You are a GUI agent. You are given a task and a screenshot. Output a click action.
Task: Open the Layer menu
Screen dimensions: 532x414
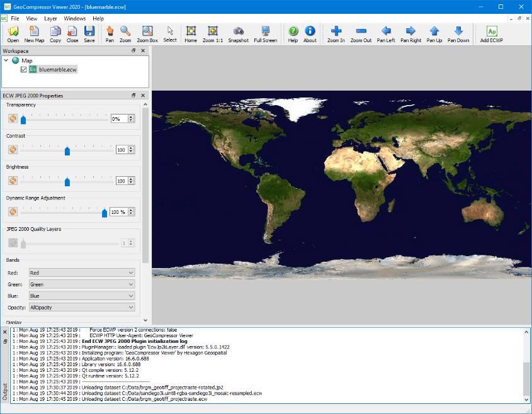[x=50, y=19]
